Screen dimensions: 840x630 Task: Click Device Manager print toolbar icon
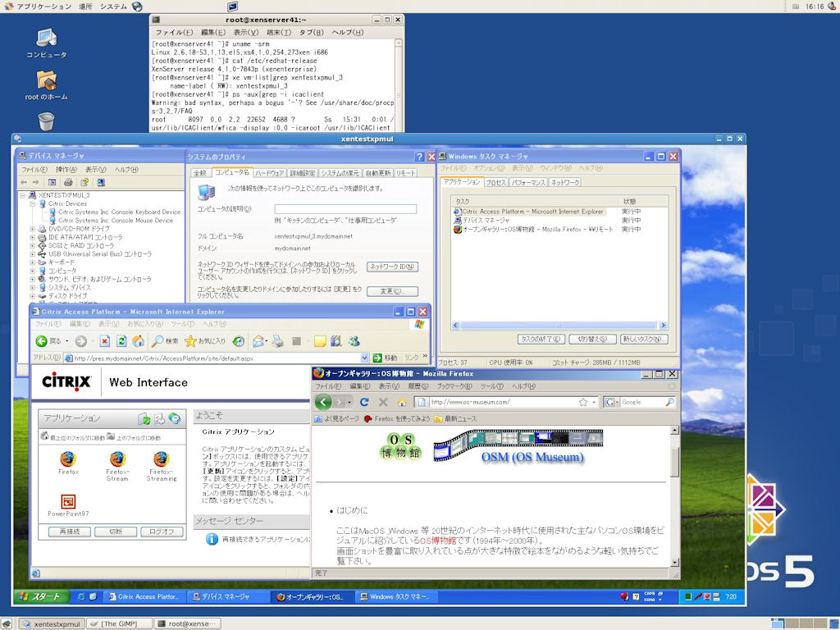pos(68,182)
